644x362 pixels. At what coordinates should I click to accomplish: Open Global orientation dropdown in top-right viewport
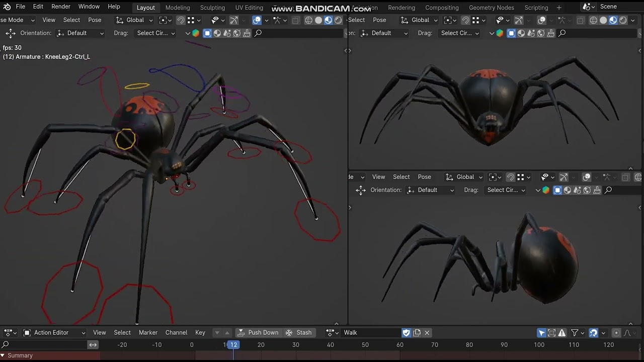[x=420, y=20]
